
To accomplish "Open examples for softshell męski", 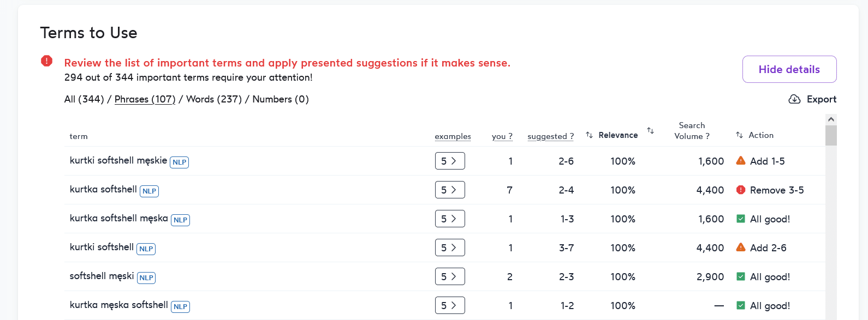I will 450,276.
